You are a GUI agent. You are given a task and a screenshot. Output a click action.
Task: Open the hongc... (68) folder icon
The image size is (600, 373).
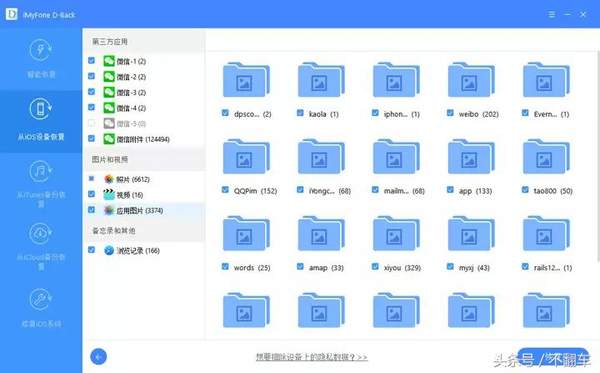[321, 157]
